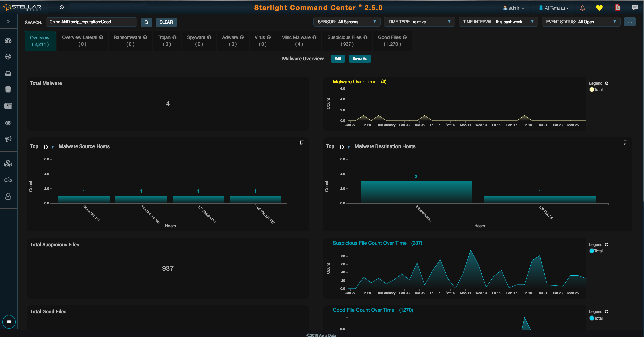Image resolution: width=644 pixels, height=337 pixels.
Task: Sort the Malware Destination Hosts chart
Action: pos(624,143)
